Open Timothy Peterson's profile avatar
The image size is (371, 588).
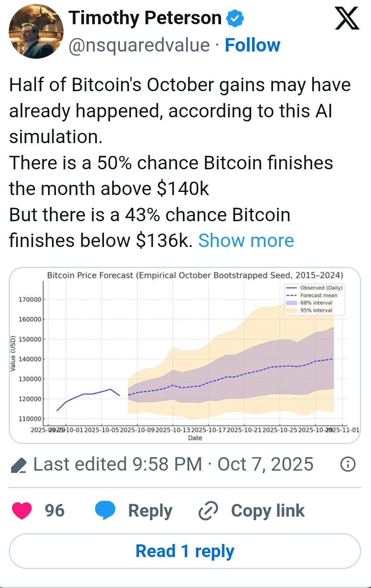click(36, 31)
